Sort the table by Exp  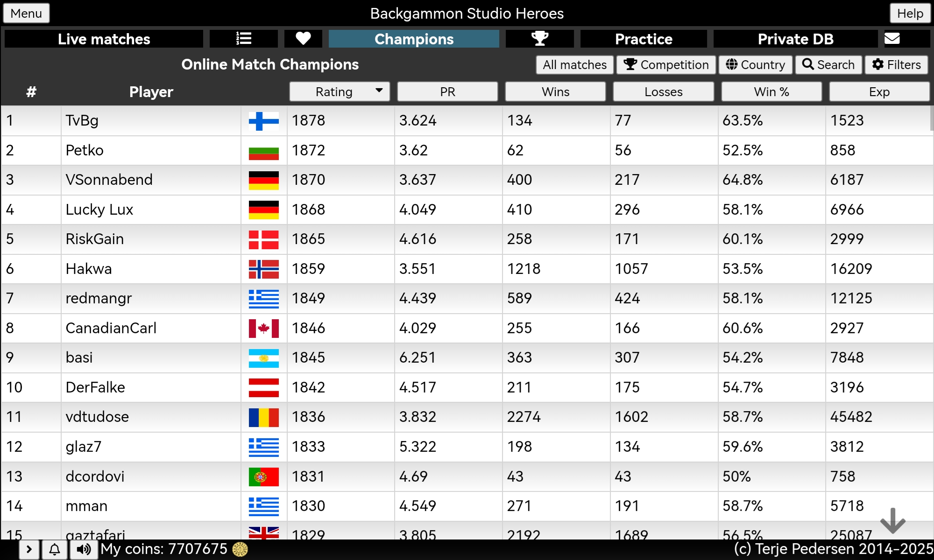(x=879, y=91)
